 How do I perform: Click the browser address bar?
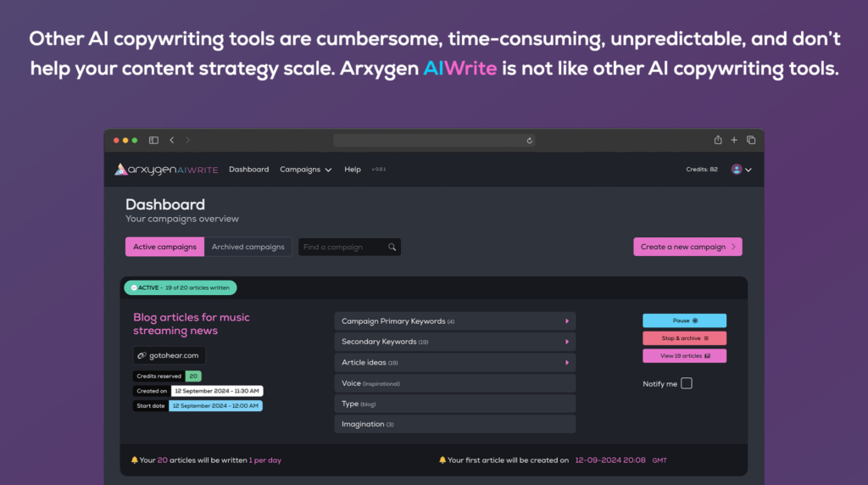434,141
